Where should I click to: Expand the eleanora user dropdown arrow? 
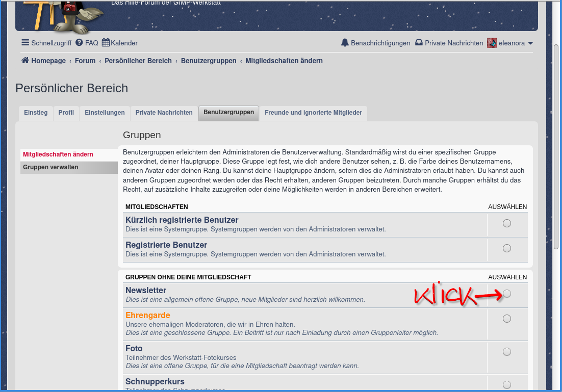pyautogui.click(x=530, y=43)
